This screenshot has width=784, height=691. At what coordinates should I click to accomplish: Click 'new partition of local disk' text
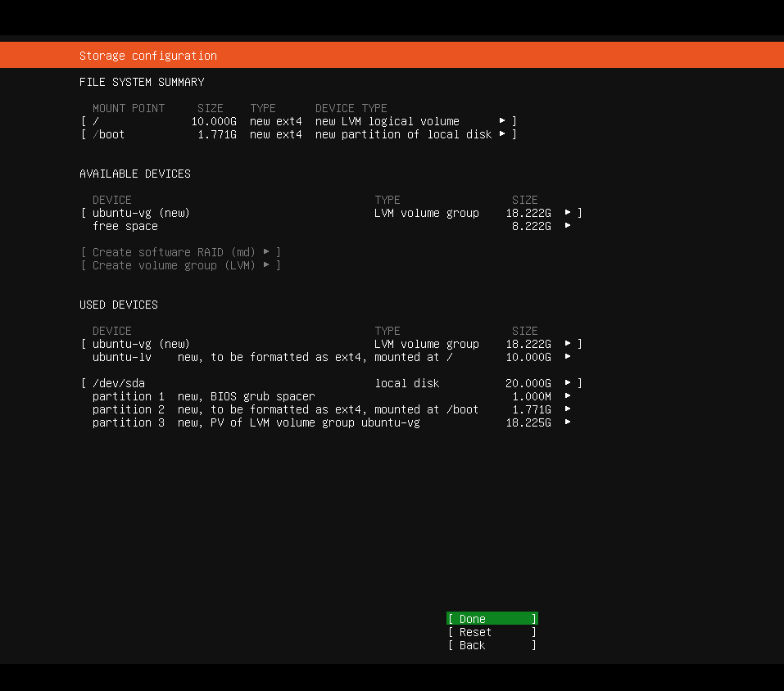pos(404,134)
